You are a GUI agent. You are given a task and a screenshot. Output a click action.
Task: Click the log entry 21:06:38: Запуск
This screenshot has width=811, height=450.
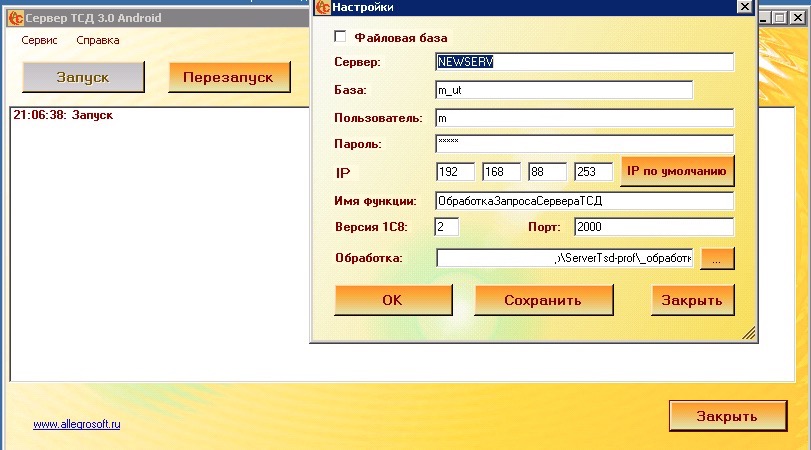(x=63, y=115)
